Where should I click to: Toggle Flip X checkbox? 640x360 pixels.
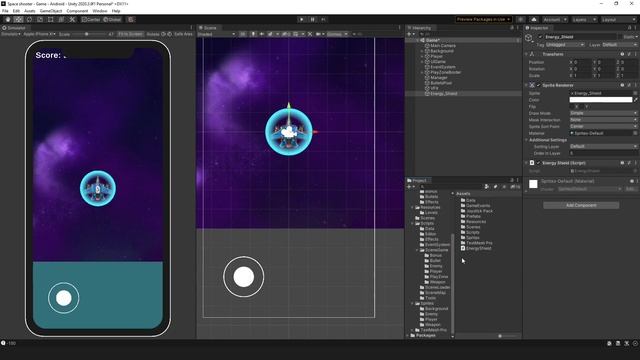pyautogui.click(x=572, y=107)
